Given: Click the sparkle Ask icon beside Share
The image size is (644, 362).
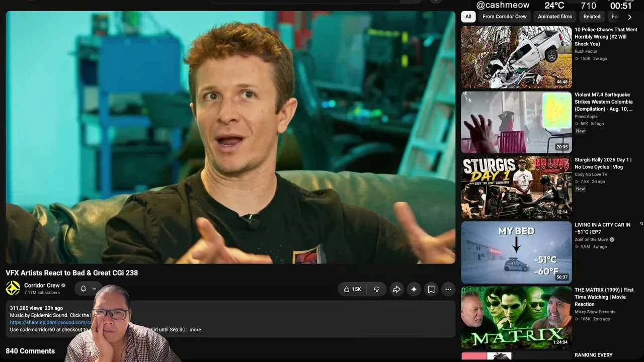Looking at the screenshot, I should 414,289.
